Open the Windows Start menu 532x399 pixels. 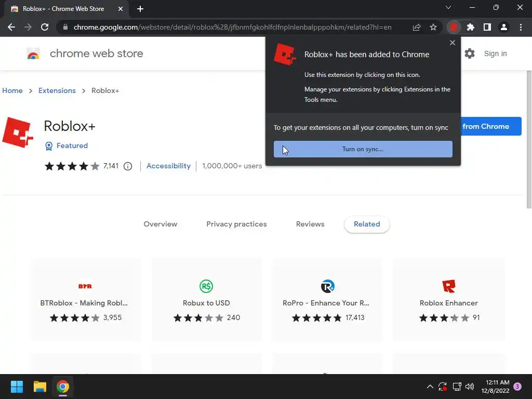point(17,387)
